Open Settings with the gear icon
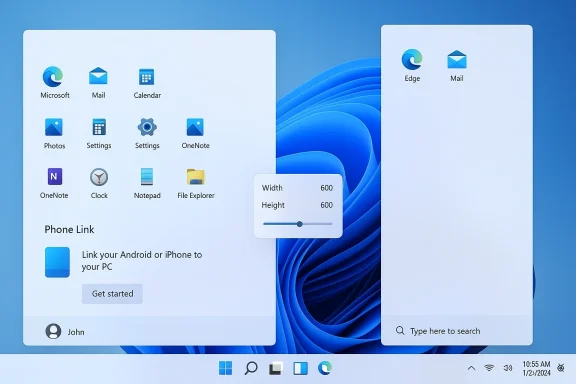576x384 pixels. point(147,133)
